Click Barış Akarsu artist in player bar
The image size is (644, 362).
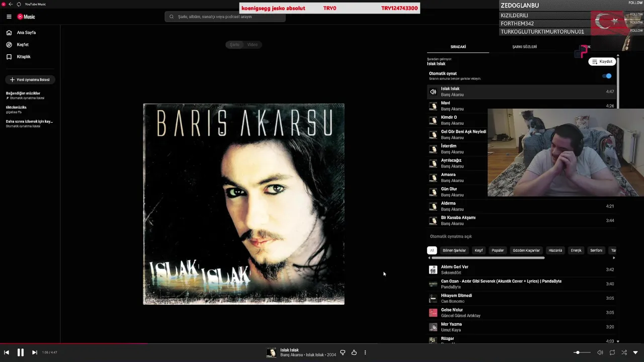click(292, 355)
